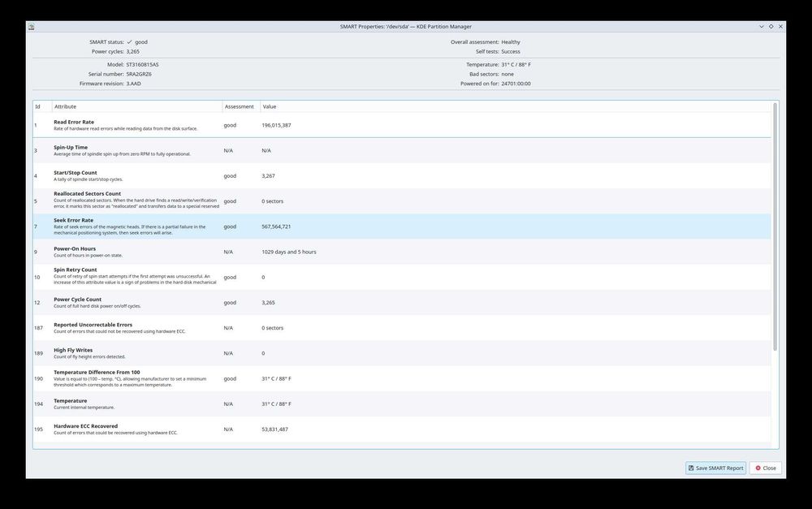Screen dimensions: 812x509
Task: Click Powered on for 24701:00:00 value
Action: (516, 84)
